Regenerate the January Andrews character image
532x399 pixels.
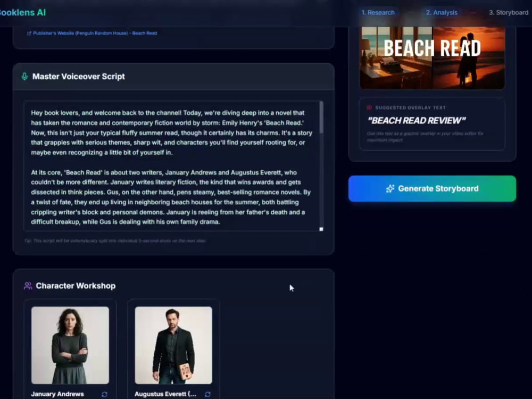[104, 394]
